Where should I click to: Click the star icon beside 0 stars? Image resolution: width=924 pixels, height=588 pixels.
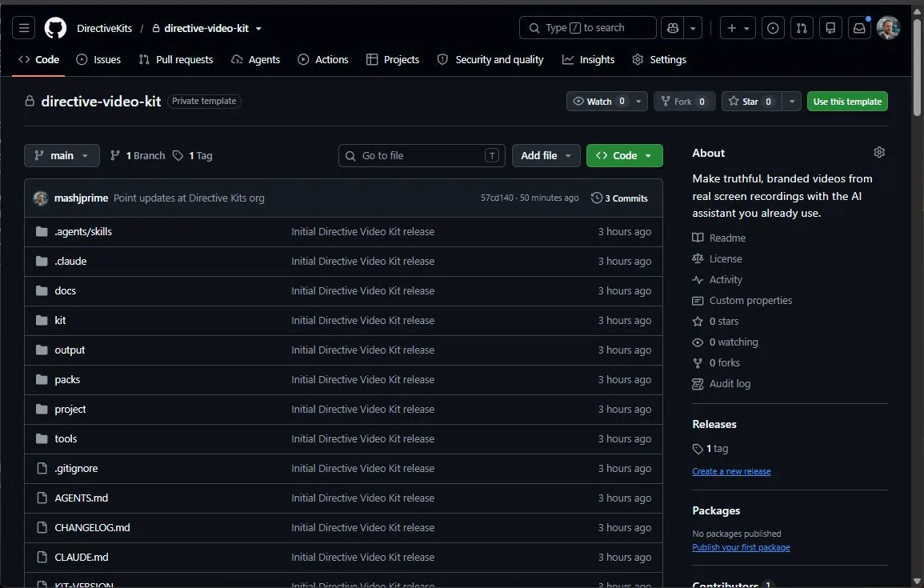[x=698, y=322]
